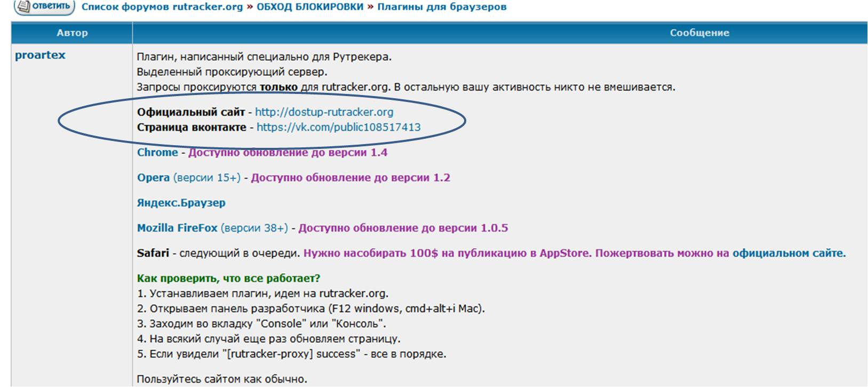Click the bold word только
Screen dimensions: 868x387
click(x=278, y=86)
